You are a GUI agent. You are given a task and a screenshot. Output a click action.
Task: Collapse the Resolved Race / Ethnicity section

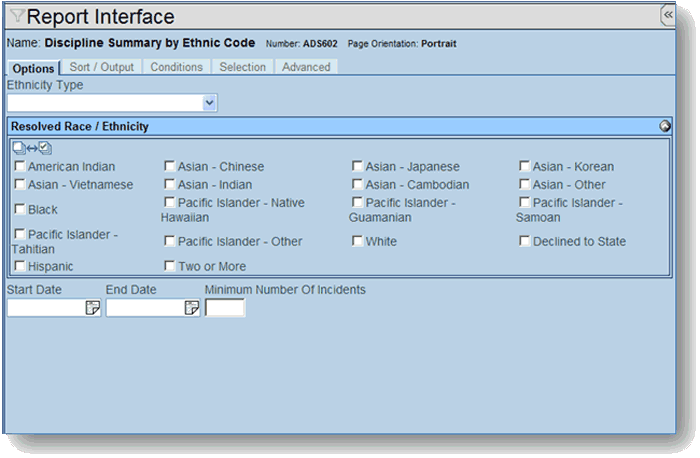point(665,126)
